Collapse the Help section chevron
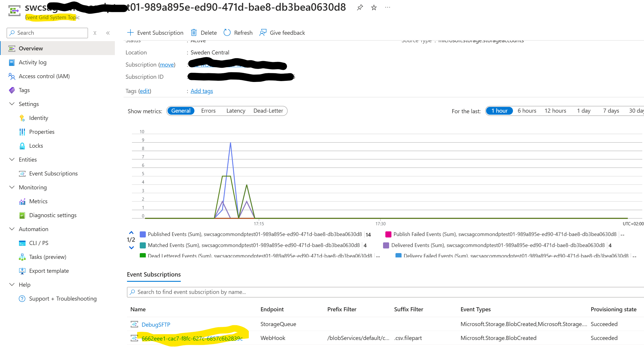The height and width of the screenshot is (353, 644). click(x=12, y=285)
